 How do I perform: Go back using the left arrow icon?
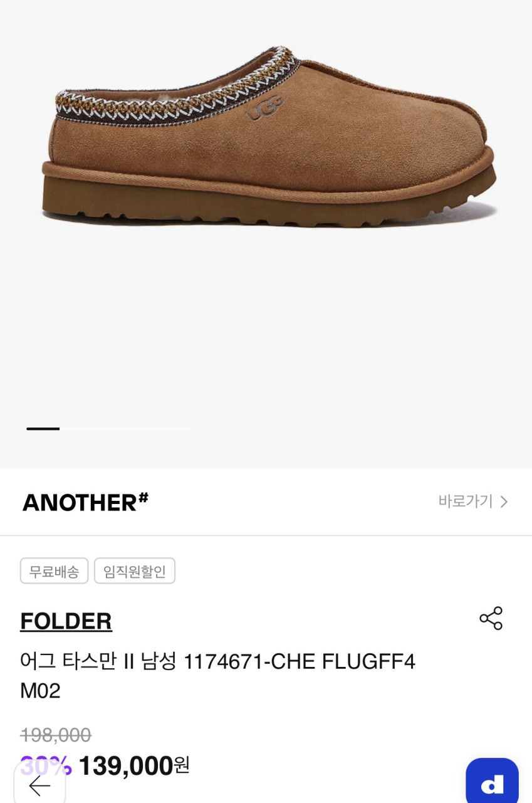39,785
